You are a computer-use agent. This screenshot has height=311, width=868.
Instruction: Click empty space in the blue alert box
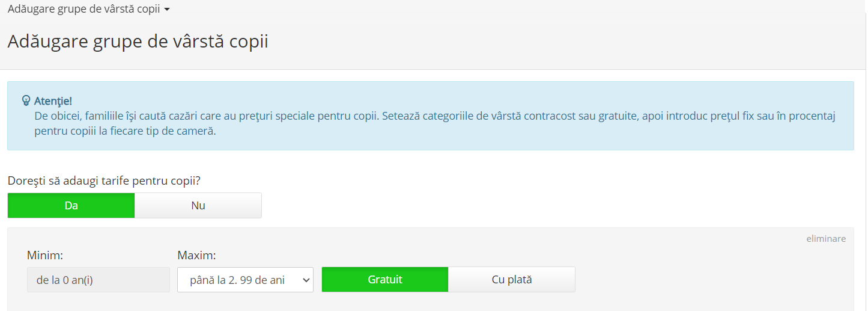click(x=541, y=137)
